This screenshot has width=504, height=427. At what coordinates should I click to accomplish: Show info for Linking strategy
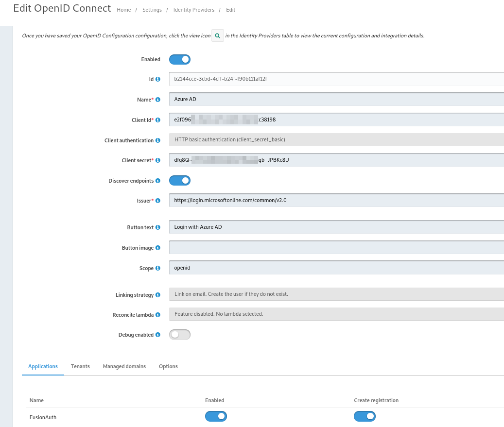click(x=158, y=295)
